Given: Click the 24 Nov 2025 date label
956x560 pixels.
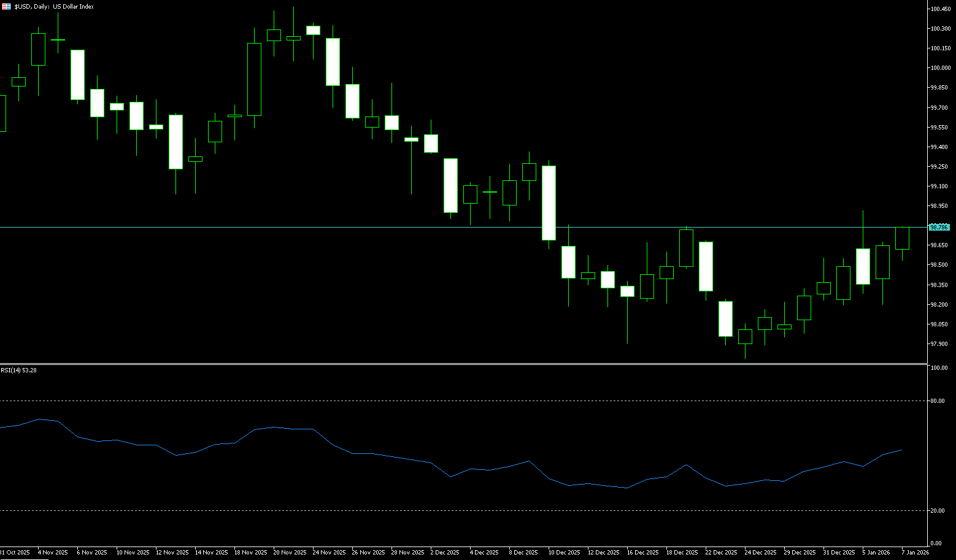Looking at the screenshot, I should (328, 552).
